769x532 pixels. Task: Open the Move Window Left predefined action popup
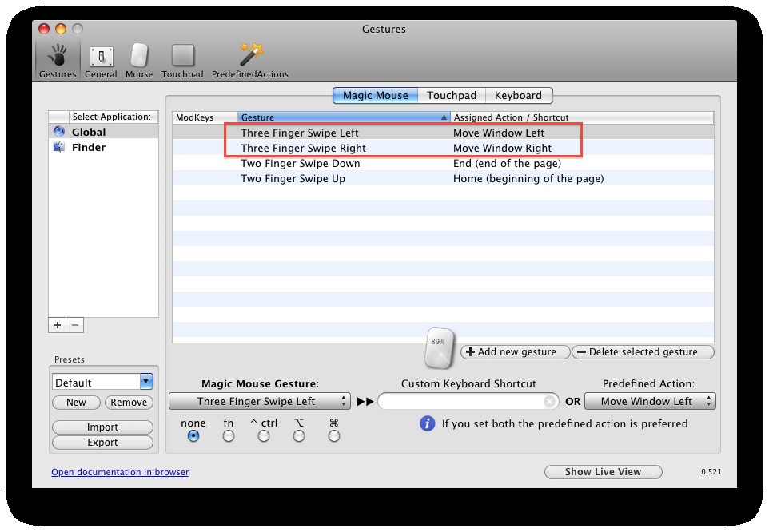651,401
